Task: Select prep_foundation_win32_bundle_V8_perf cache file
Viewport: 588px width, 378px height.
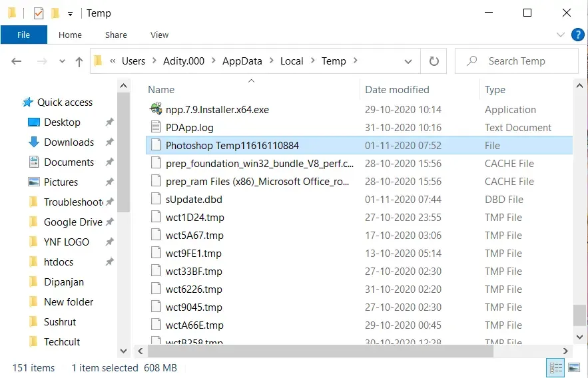Action: click(260, 164)
